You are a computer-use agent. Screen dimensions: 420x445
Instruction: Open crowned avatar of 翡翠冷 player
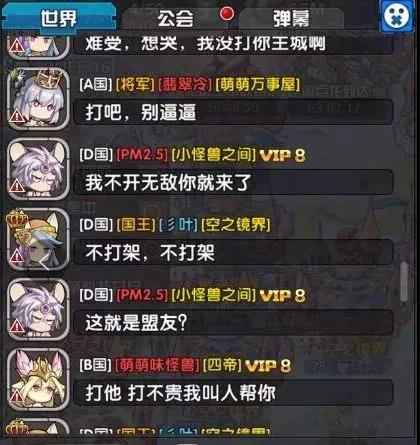tap(38, 99)
